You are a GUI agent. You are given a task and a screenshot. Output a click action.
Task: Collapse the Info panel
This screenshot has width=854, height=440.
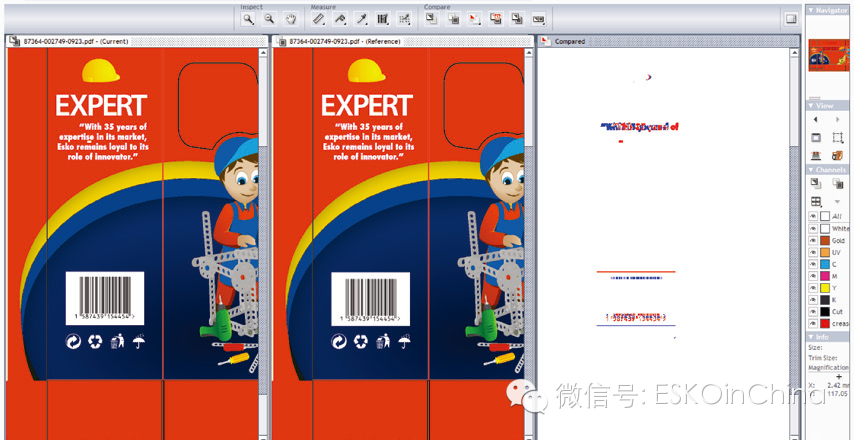811,337
